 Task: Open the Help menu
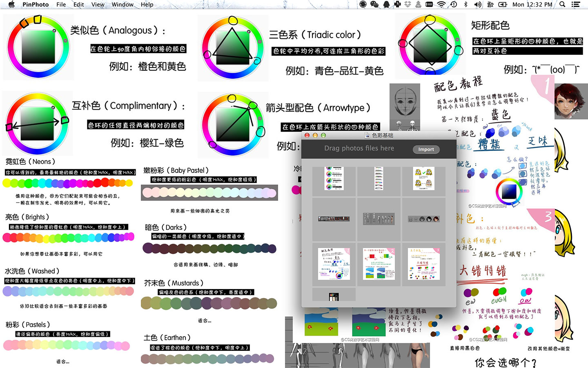click(147, 4)
